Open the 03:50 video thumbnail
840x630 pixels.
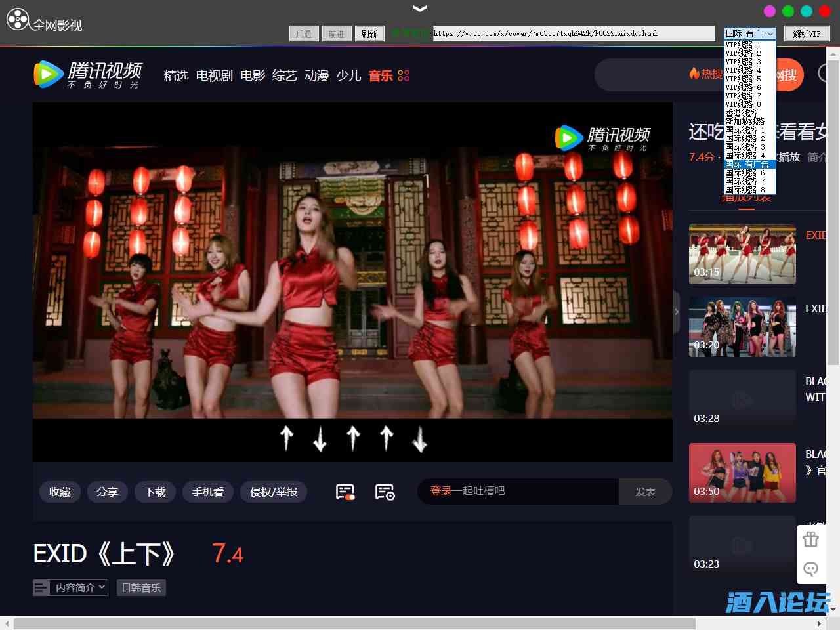[x=742, y=472]
